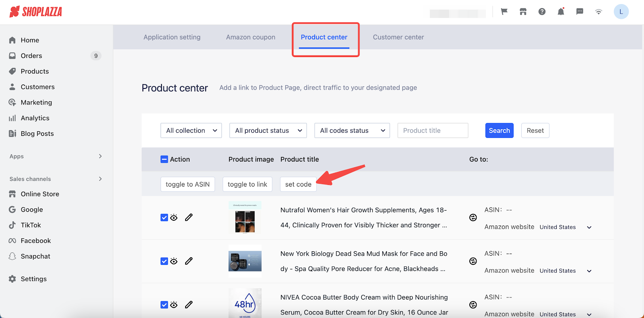The image size is (644, 318).
Task: Click the link icon beside NIVEA row
Action: pos(473,305)
